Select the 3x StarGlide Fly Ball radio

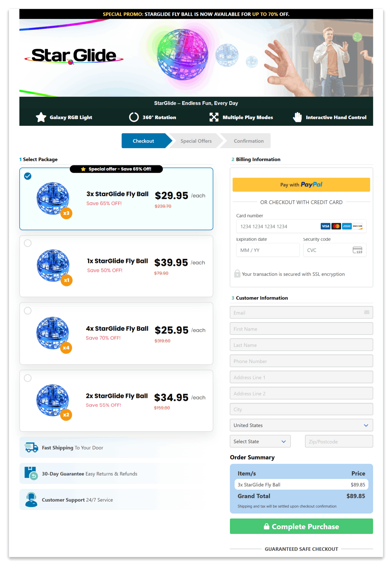pos(28,176)
